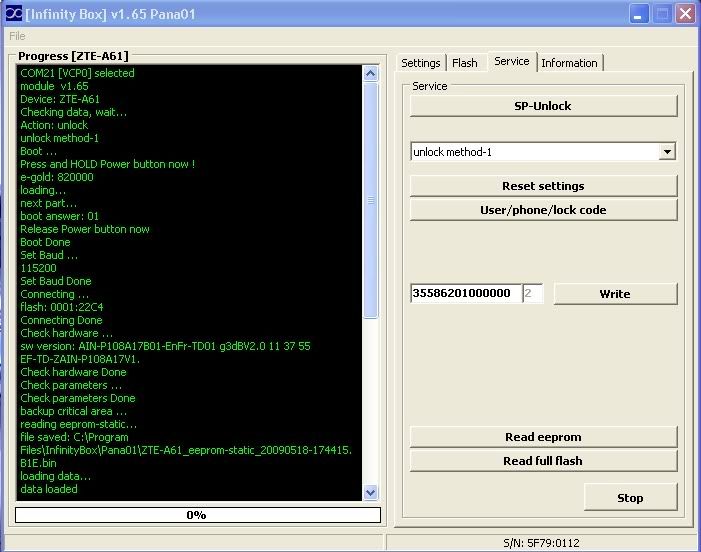Click the S/N: 5F79:0112 status text
The height and width of the screenshot is (552, 701).
click(x=541, y=543)
